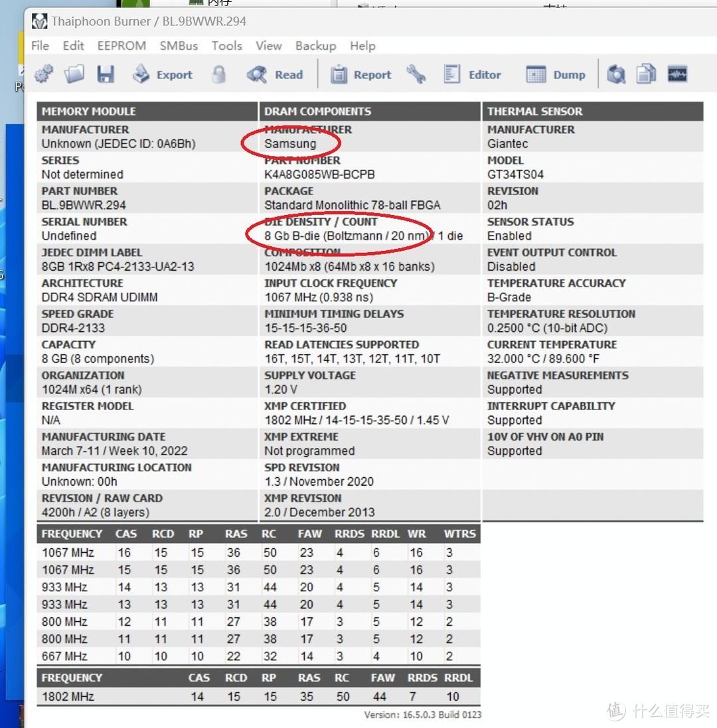The height and width of the screenshot is (728, 717).
Task: Click the THERMAL SENSOR section header
Action: pos(593,111)
